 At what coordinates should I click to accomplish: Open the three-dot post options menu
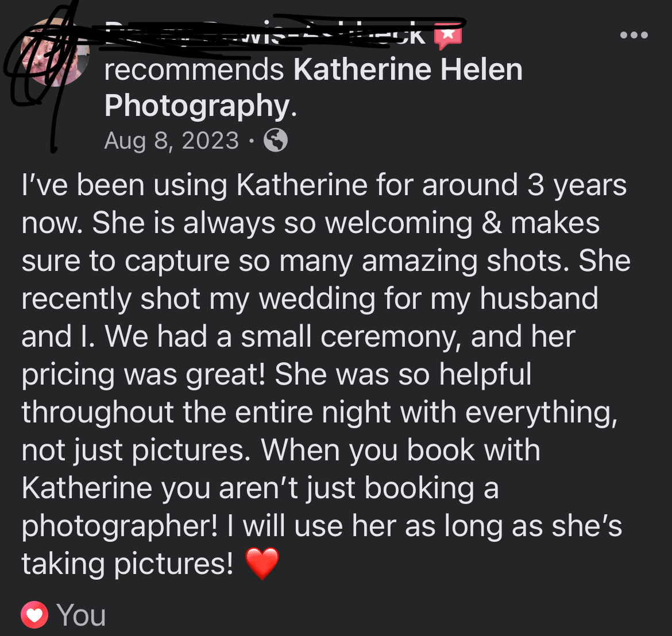(634, 34)
